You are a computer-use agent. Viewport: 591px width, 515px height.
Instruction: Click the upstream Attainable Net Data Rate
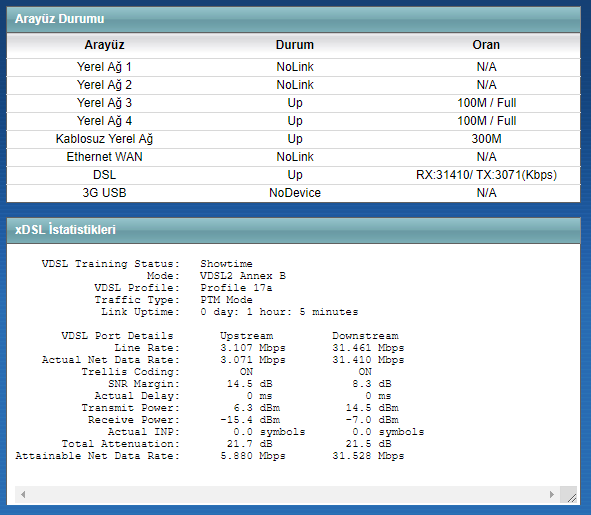pyautogui.click(x=253, y=456)
